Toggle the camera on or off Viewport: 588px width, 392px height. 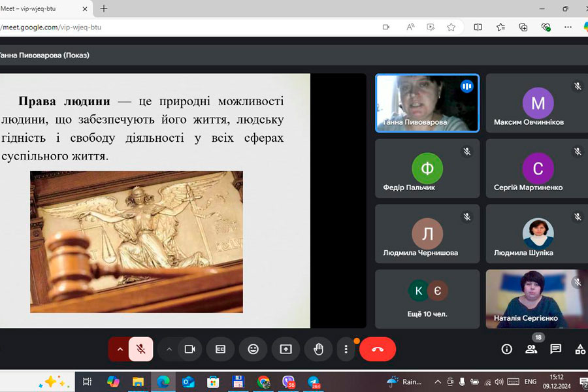pyautogui.click(x=189, y=350)
